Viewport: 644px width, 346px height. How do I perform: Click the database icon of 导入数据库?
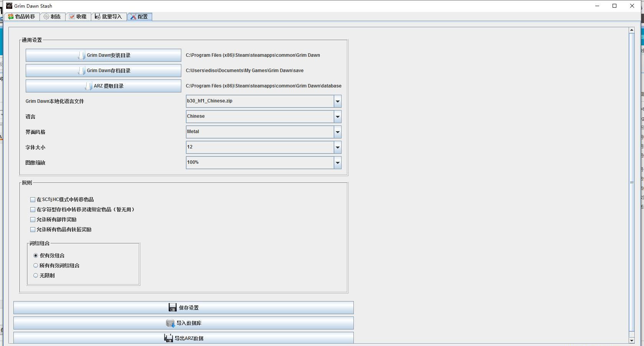[170, 323]
